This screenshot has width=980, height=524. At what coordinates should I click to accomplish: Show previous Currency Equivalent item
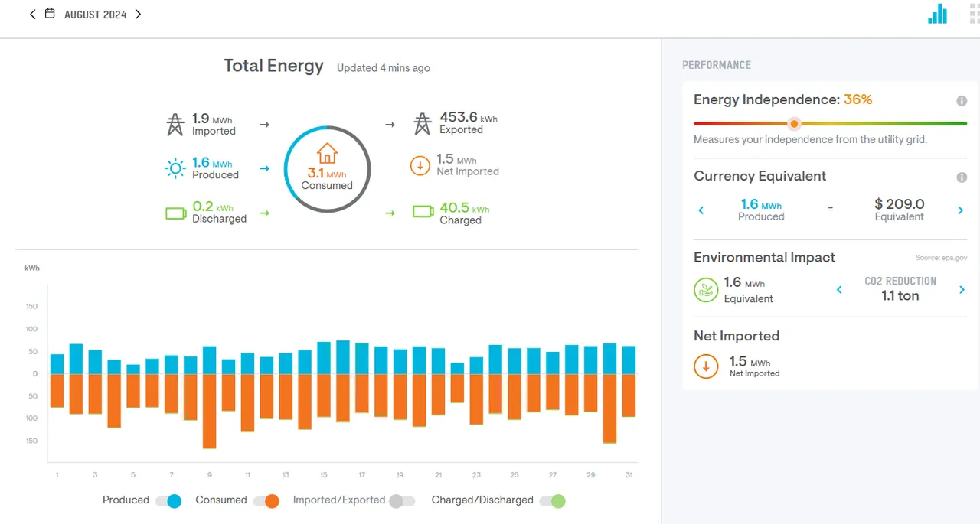701,210
